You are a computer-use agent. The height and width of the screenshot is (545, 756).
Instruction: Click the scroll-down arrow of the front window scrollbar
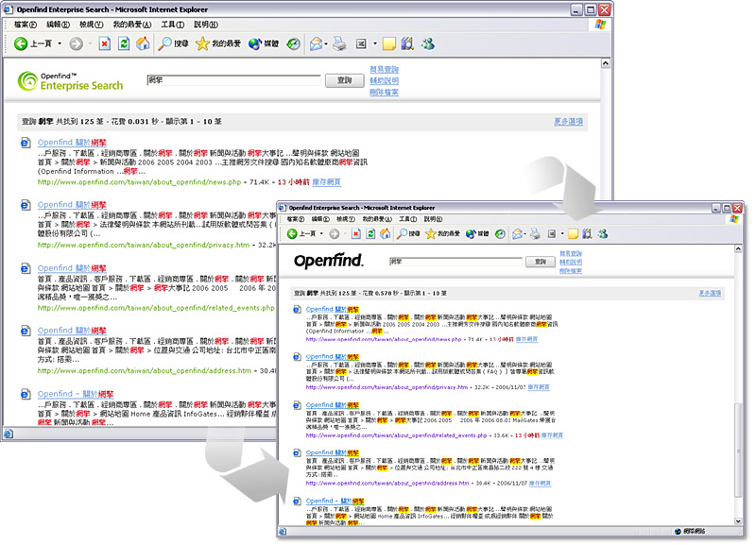(x=738, y=521)
